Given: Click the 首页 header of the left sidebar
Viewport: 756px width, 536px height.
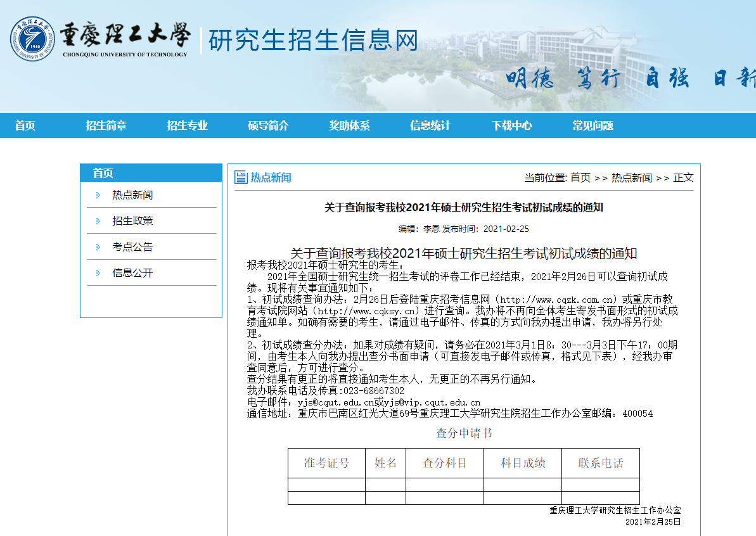Looking at the screenshot, I should pos(103,173).
